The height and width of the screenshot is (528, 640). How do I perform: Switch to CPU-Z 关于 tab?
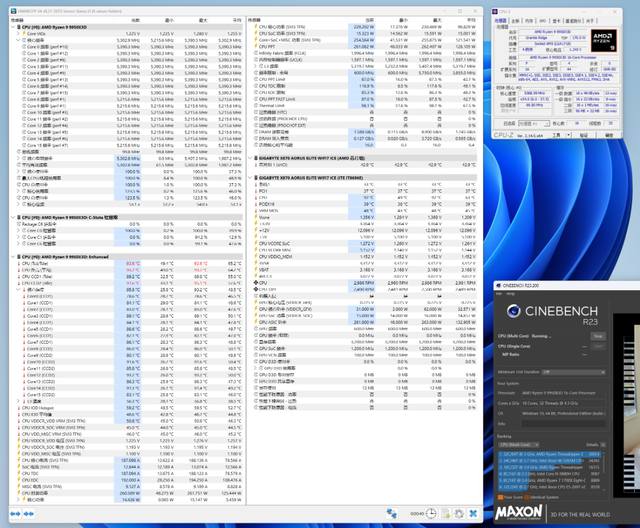[x=590, y=21]
